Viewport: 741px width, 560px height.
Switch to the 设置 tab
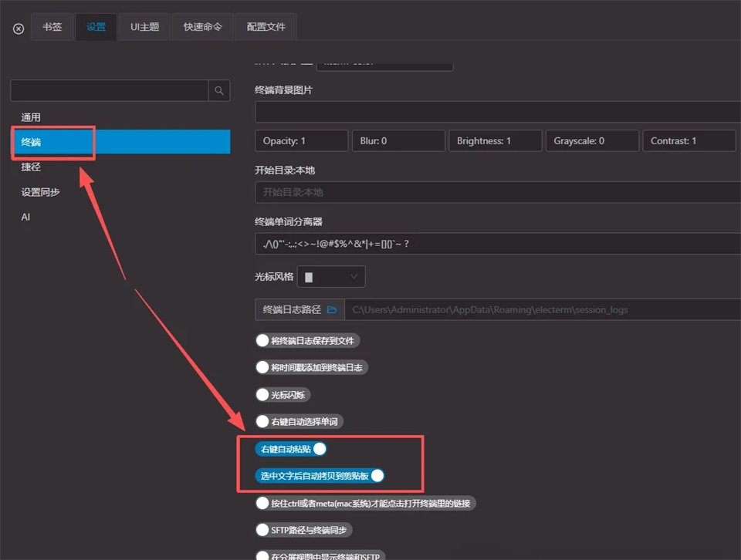pyautogui.click(x=96, y=27)
